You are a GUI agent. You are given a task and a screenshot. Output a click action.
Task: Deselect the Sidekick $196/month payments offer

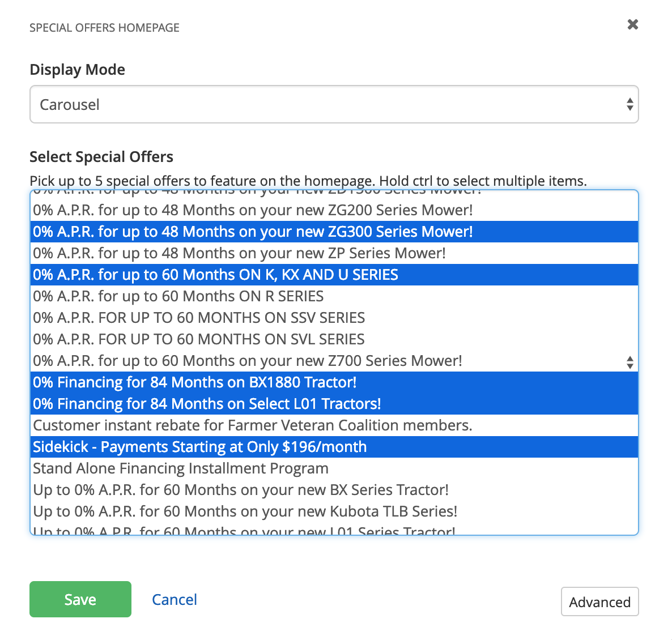click(334, 447)
